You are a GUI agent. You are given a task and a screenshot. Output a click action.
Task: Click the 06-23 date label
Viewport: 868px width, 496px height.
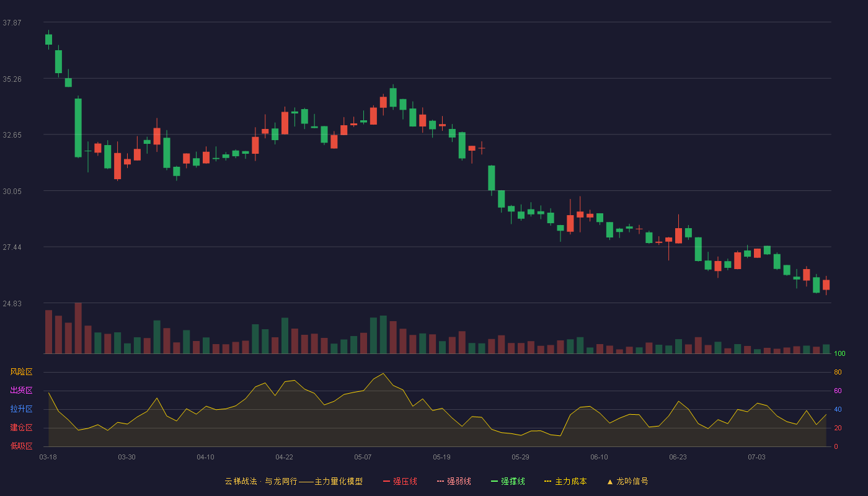[x=678, y=457]
